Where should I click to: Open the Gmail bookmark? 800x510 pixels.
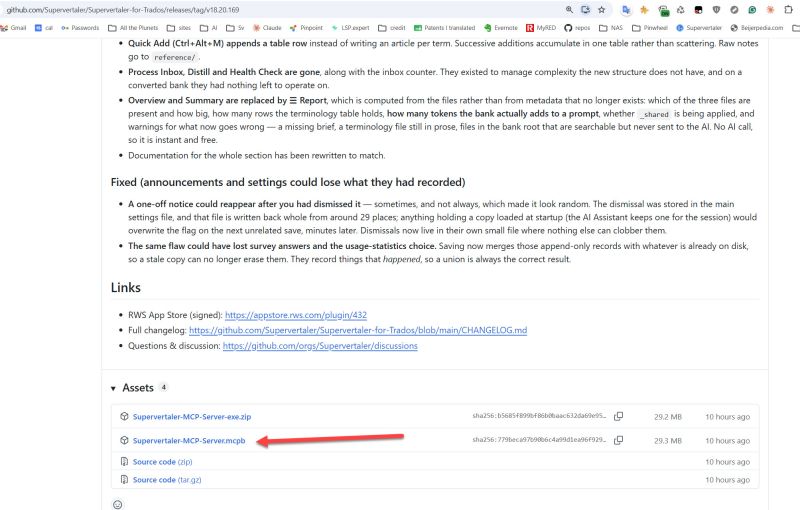coord(14,28)
